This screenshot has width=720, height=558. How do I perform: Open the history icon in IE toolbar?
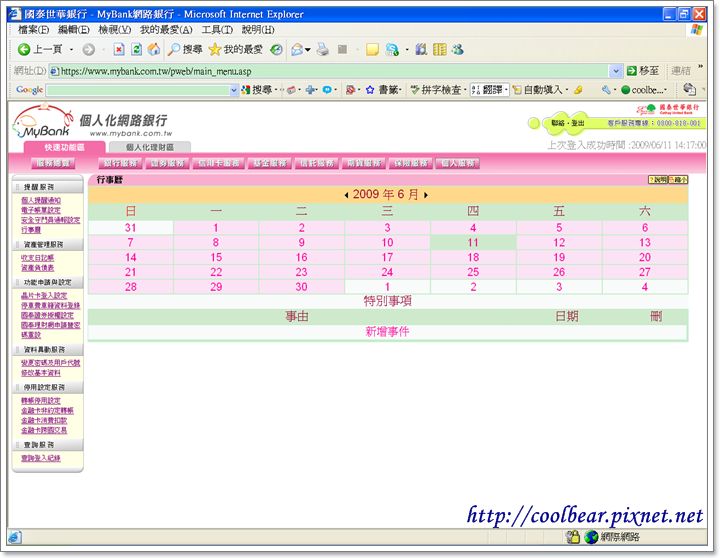[276, 50]
